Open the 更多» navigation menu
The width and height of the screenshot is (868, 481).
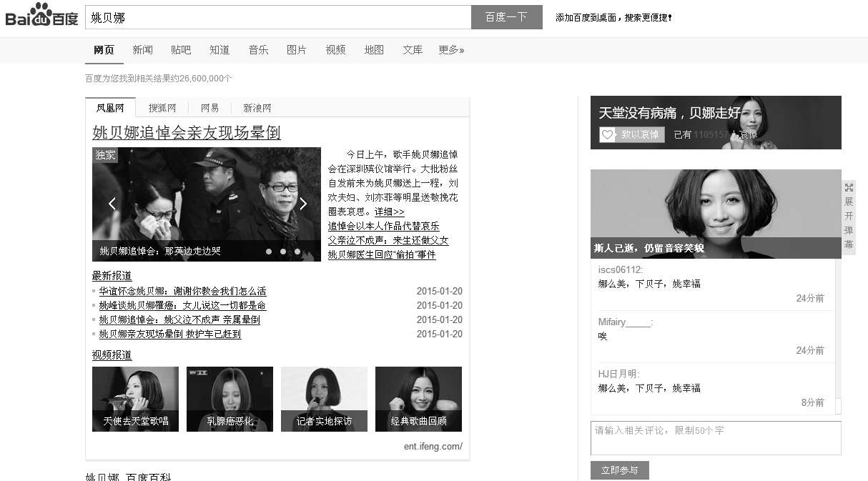tap(451, 50)
